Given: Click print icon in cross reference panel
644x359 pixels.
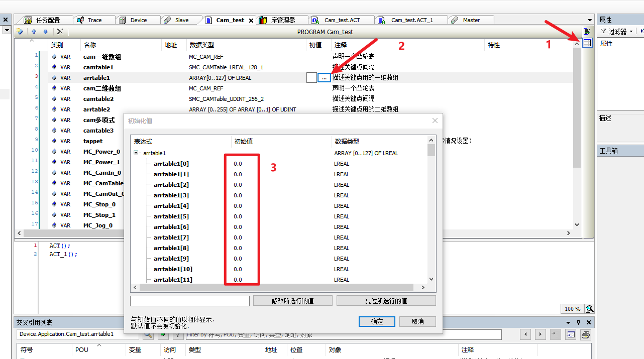Looking at the screenshot, I should click(x=585, y=334).
